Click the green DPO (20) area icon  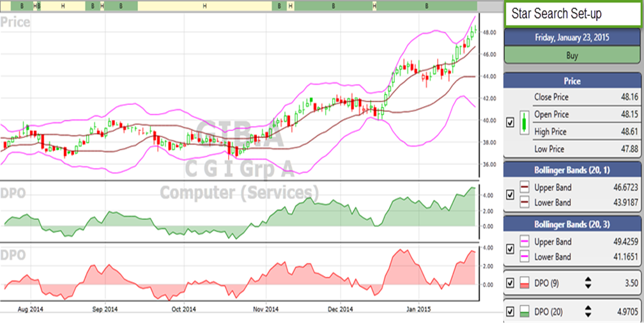pos(525,312)
